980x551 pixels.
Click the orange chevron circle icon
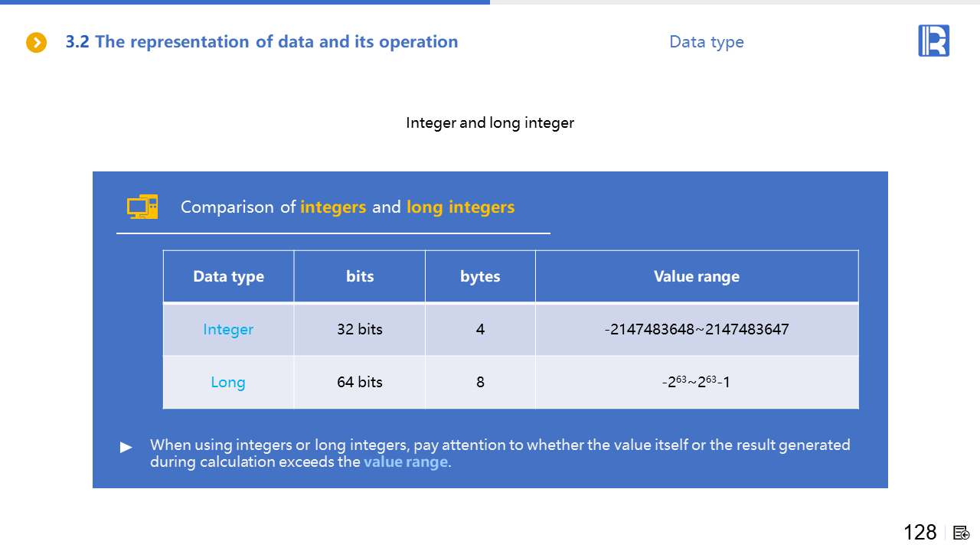tap(37, 42)
